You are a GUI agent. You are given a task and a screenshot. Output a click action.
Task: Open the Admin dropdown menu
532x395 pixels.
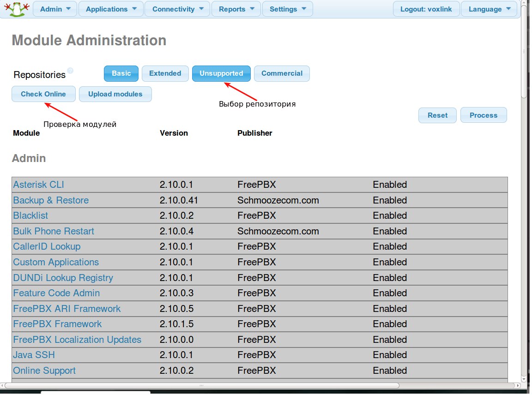[55, 9]
